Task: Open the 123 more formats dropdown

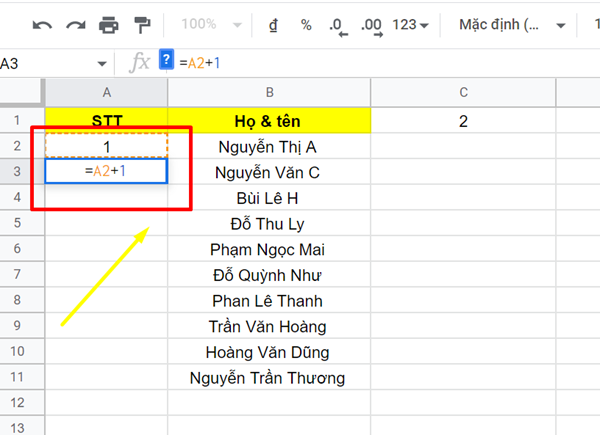Action: point(410,25)
